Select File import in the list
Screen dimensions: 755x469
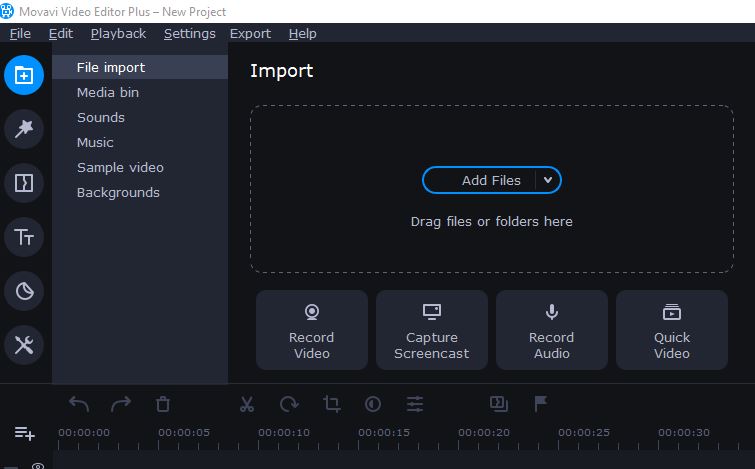(x=140, y=67)
